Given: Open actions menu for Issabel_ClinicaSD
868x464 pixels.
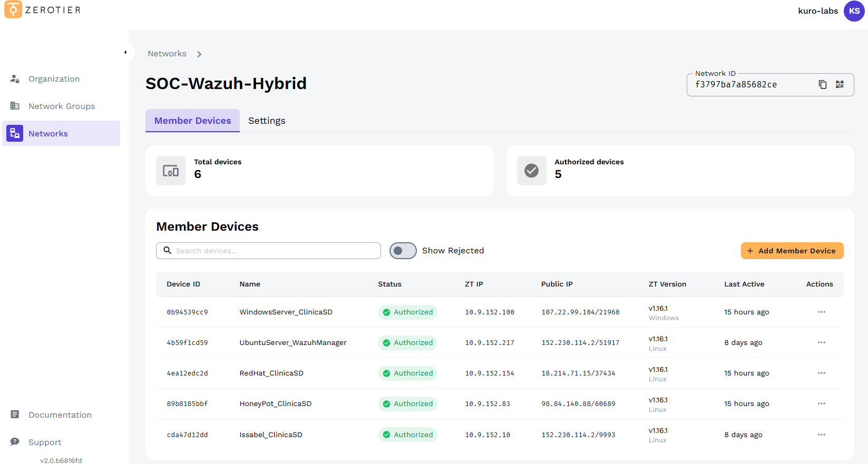Looking at the screenshot, I should coord(822,435).
